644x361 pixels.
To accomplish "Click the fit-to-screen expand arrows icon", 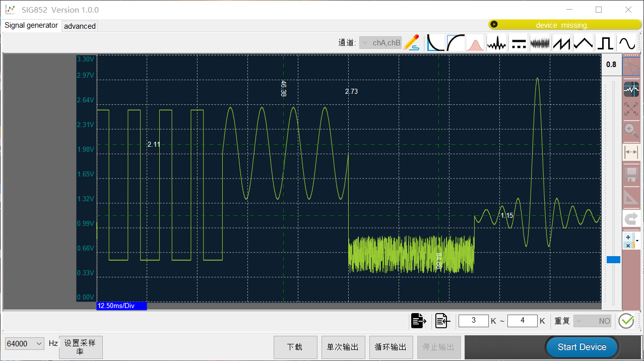I will (x=631, y=109).
